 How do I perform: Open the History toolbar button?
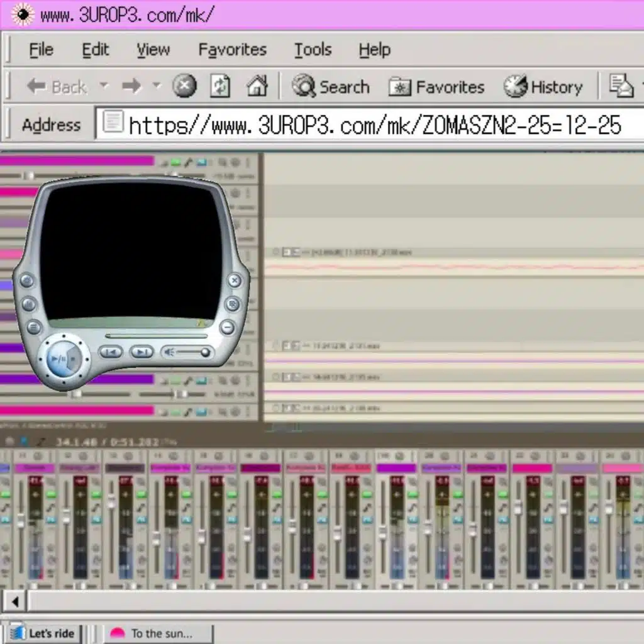point(543,86)
